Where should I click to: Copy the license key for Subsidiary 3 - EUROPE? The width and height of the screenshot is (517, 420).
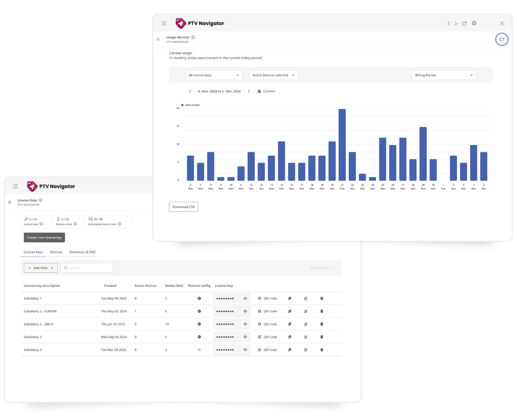[290, 311]
